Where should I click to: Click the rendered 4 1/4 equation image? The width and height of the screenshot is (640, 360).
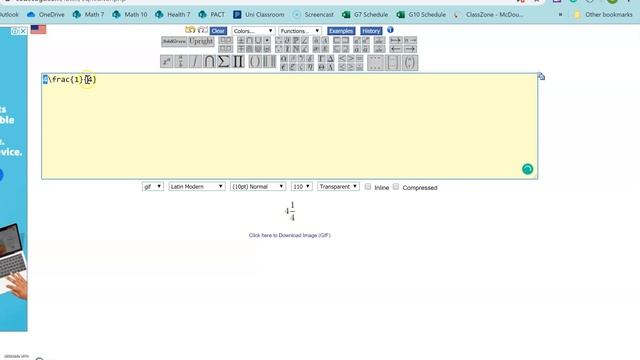[x=290, y=211]
